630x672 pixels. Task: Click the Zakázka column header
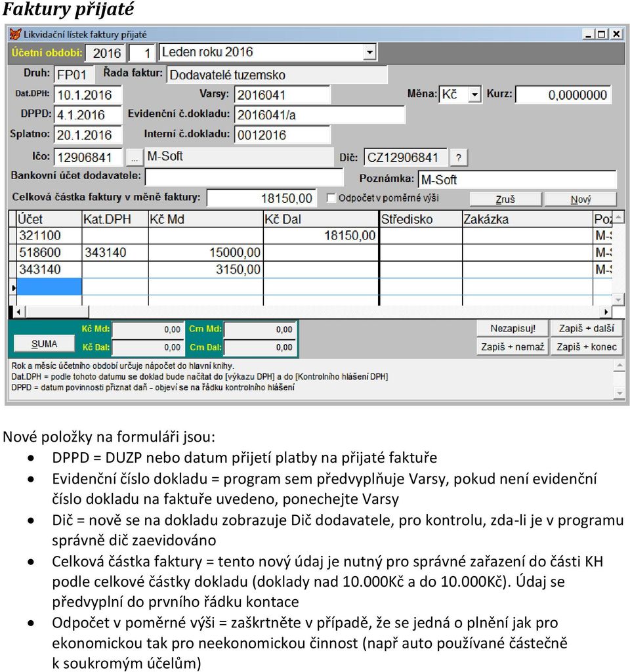[528, 219]
